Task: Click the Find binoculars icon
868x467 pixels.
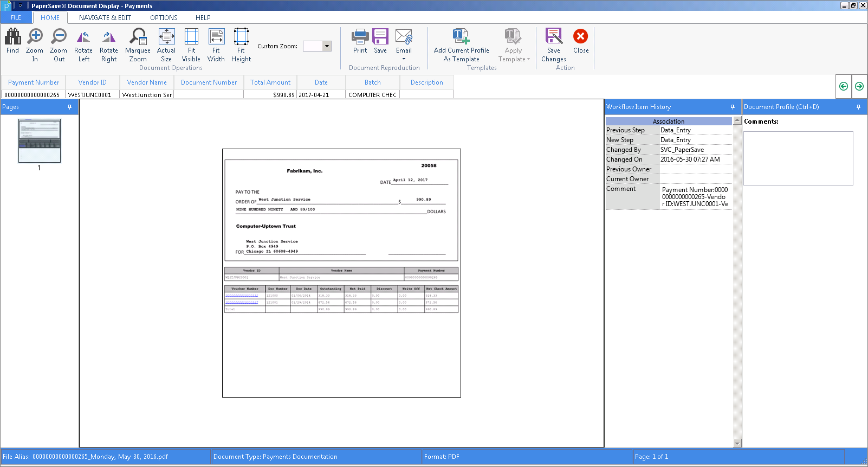Action: click(x=13, y=37)
